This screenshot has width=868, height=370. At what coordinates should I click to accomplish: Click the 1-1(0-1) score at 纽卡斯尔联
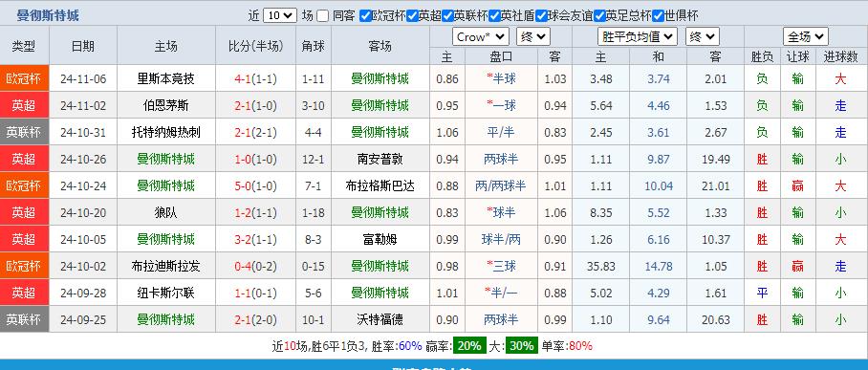pyautogui.click(x=256, y=293)
